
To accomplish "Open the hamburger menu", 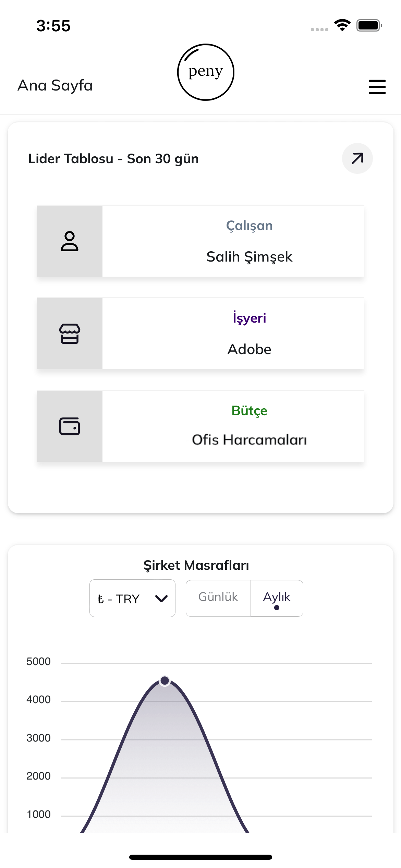I will pos(377,87).
